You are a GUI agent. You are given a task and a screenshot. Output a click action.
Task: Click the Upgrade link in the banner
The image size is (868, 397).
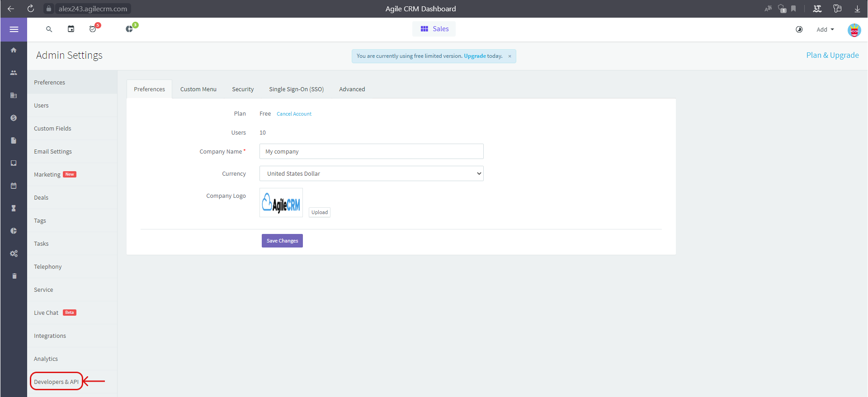(475, 56)
